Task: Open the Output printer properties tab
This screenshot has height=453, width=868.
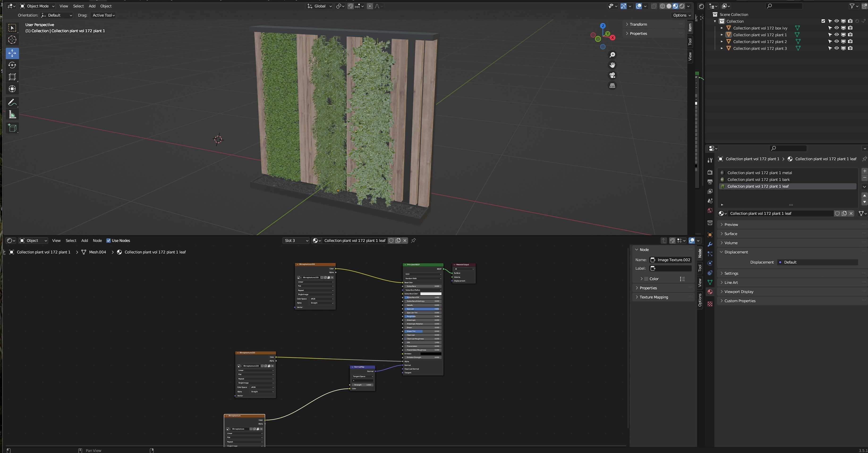Action: [710, 182]
